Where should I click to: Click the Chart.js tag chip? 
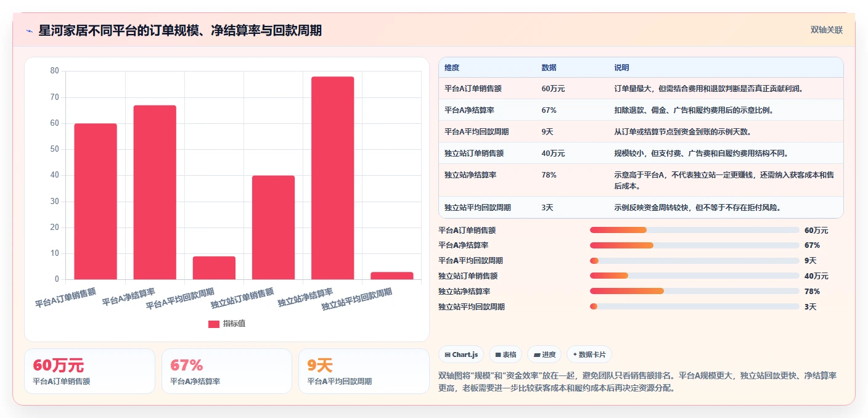click(461, 354)
